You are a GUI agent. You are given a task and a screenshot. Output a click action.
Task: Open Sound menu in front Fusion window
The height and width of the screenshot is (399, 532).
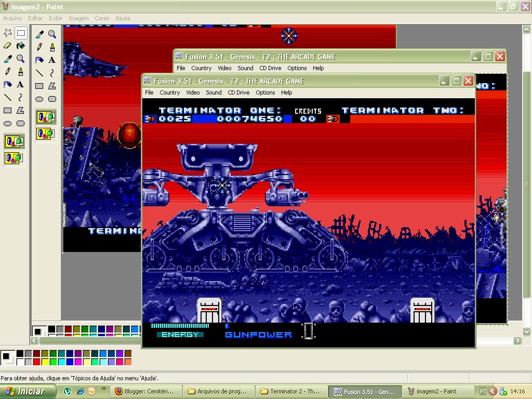click(214, 92)
